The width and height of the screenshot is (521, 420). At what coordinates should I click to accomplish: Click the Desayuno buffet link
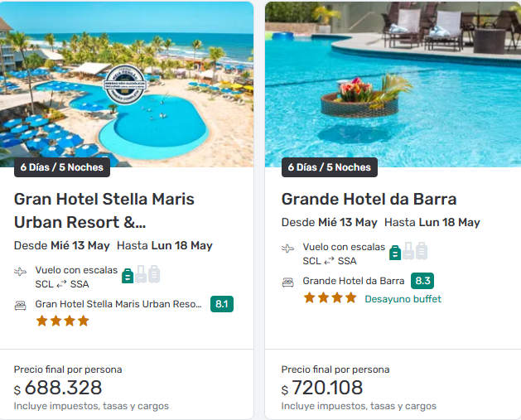403,299
